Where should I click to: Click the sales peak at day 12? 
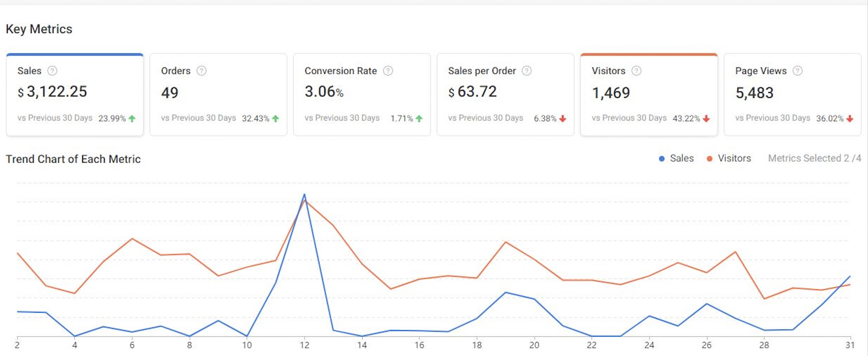(304, 194)
